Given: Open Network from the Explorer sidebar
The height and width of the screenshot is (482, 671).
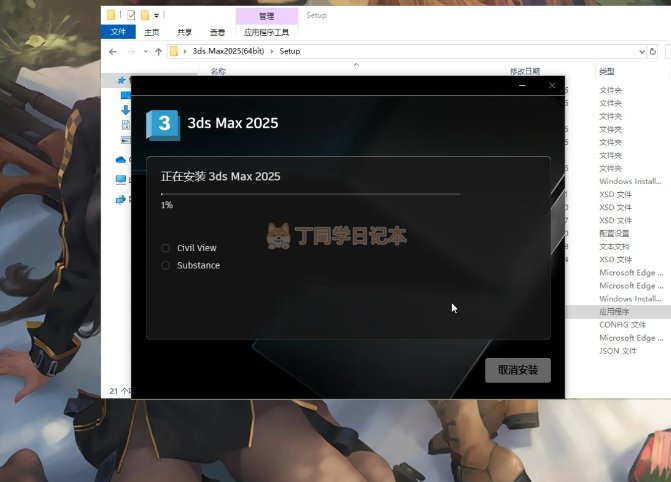Looking at the screenshot, I should coord(121,199).
